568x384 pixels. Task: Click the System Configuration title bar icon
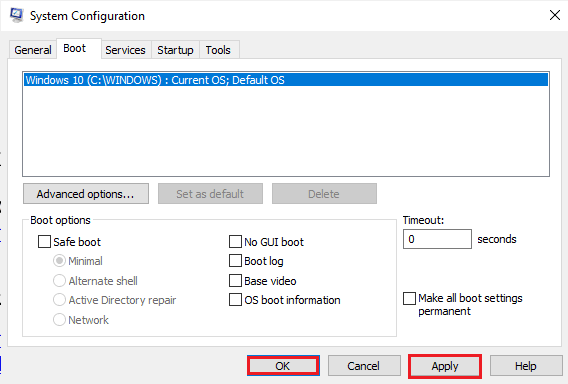pos(16,15)
